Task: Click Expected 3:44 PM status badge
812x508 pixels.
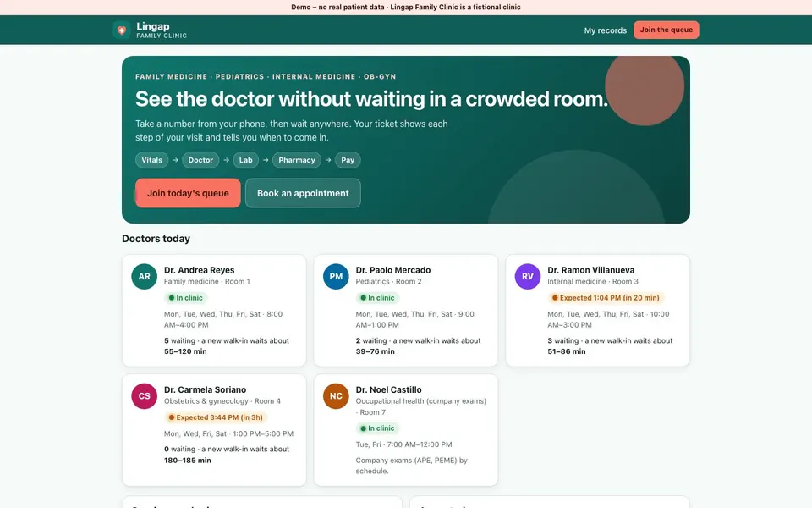Action: click(x=216, y=417)
